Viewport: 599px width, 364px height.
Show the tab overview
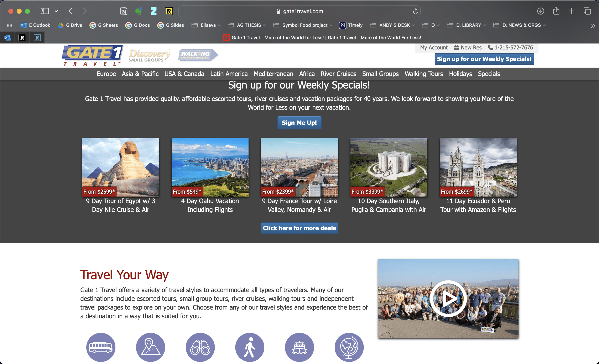[587, 11]
